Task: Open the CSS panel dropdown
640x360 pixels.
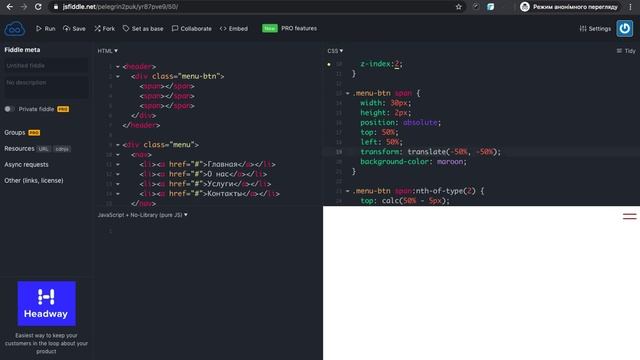Action: click(x=335, y=51)
